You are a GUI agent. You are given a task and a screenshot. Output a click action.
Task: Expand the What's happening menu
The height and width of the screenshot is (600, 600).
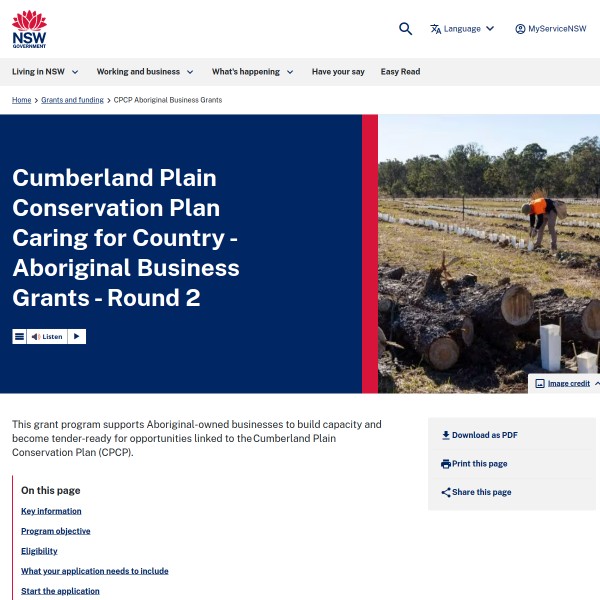pyautogui.click(x=252, y=72)
